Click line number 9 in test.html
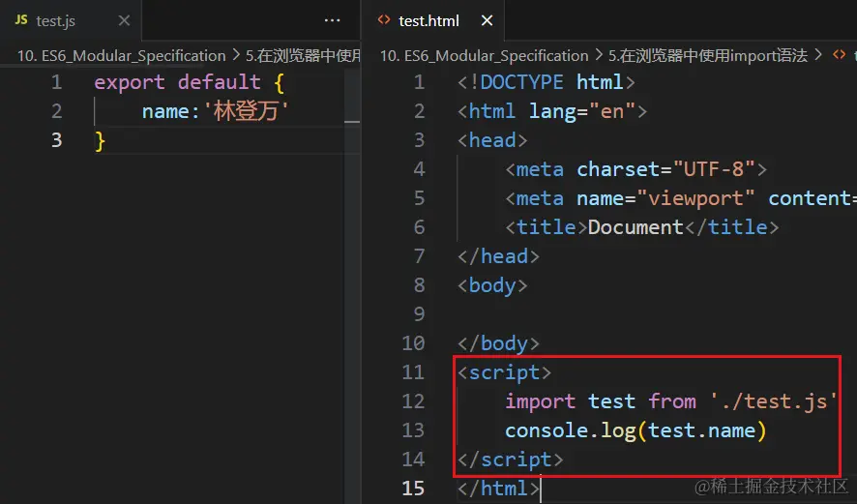This screenshot has width=857, height=504. pos(419,314)
